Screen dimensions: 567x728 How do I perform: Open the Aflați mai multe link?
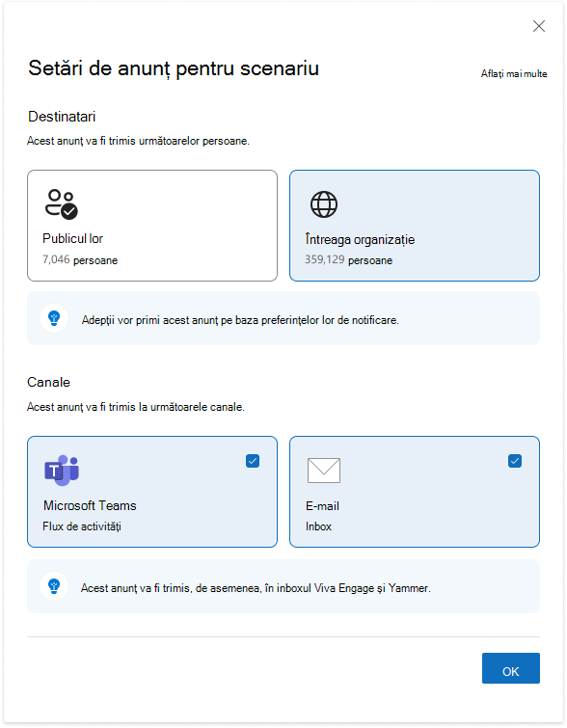click(x=514, y=74)
